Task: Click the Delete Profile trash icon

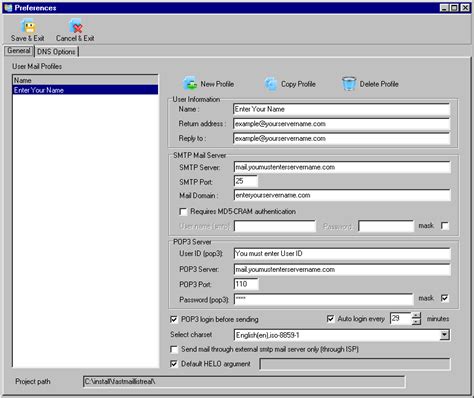Action: click(349, 83)
